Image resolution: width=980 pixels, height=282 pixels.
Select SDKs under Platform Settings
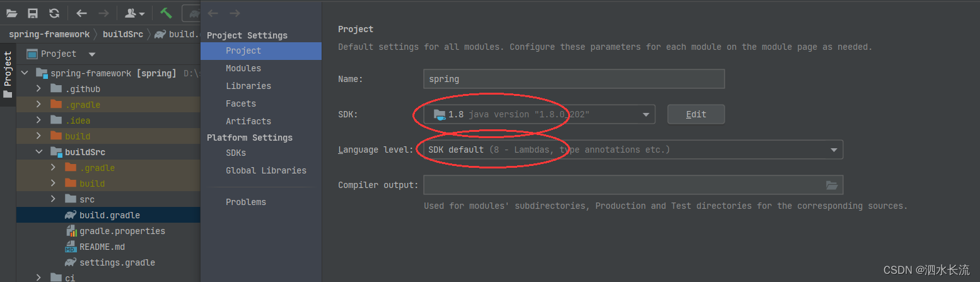tap(236, 153)
